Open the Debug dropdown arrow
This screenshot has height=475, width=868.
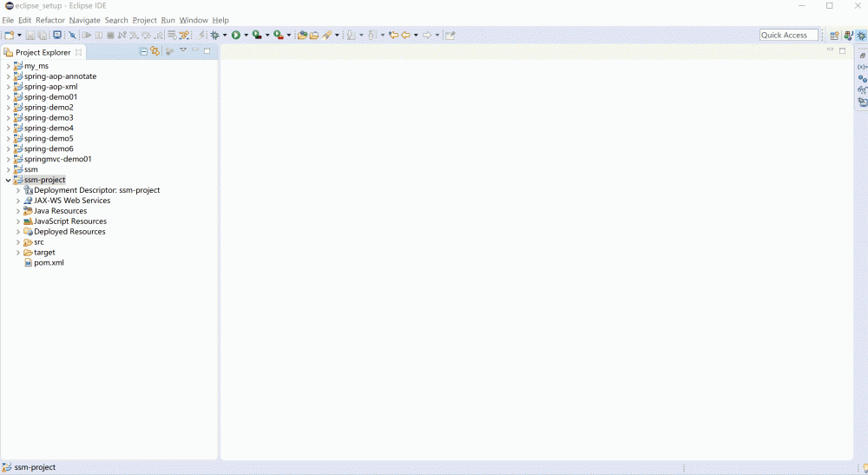[225, 35]
